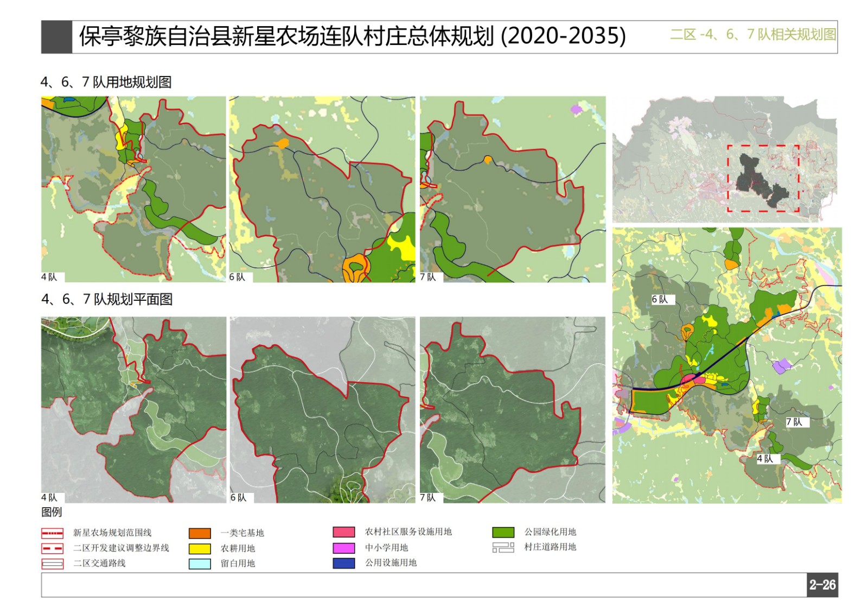The height and width of the screenshot is (614, 868).
Task: Select the green 公园绿化用地 legend swatch
Action: 503,532
